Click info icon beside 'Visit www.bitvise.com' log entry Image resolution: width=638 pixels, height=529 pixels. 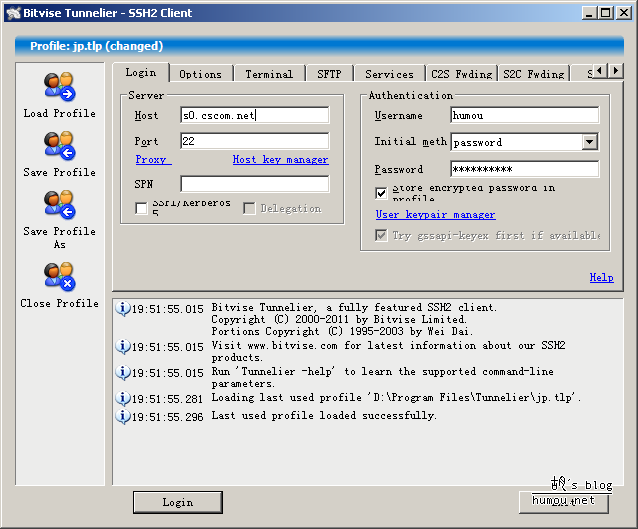(x=122, y=347)
